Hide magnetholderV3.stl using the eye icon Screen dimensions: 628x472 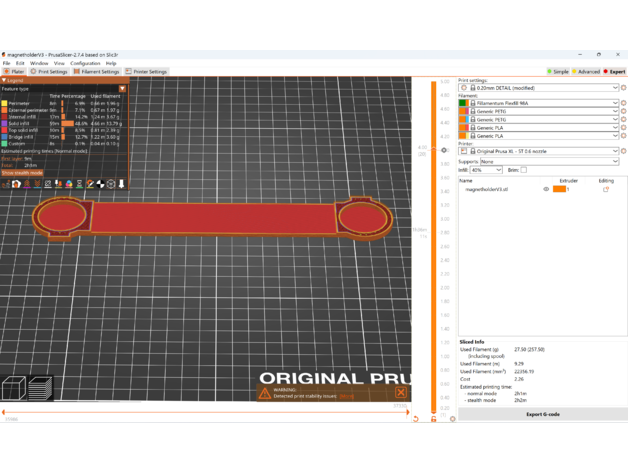pos(546,189)
